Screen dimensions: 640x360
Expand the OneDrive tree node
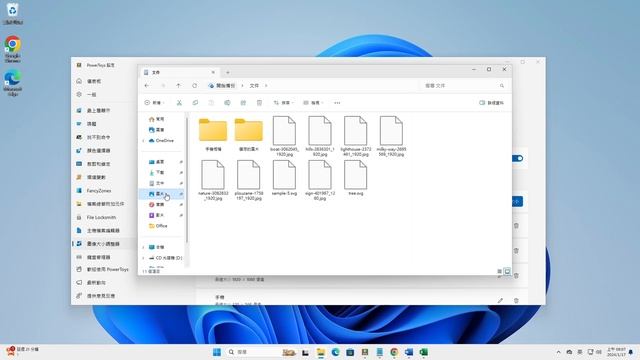[x=143, y=141]
